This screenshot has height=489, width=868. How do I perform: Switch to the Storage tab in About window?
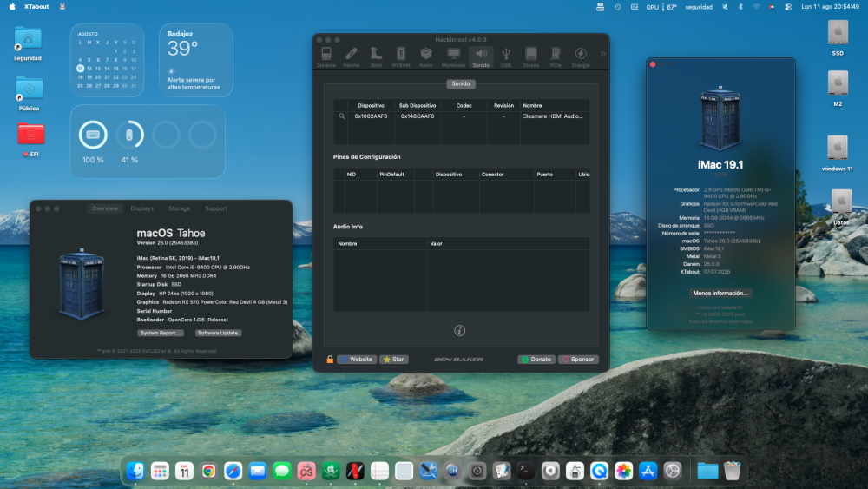point(179,208)
